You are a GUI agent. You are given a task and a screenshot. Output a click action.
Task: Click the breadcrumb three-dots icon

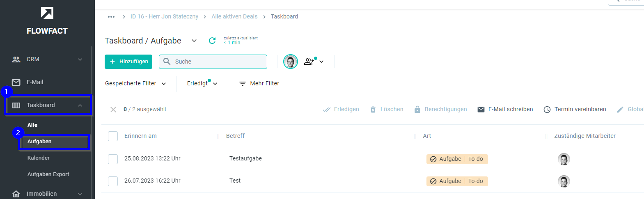coord(111,17)
